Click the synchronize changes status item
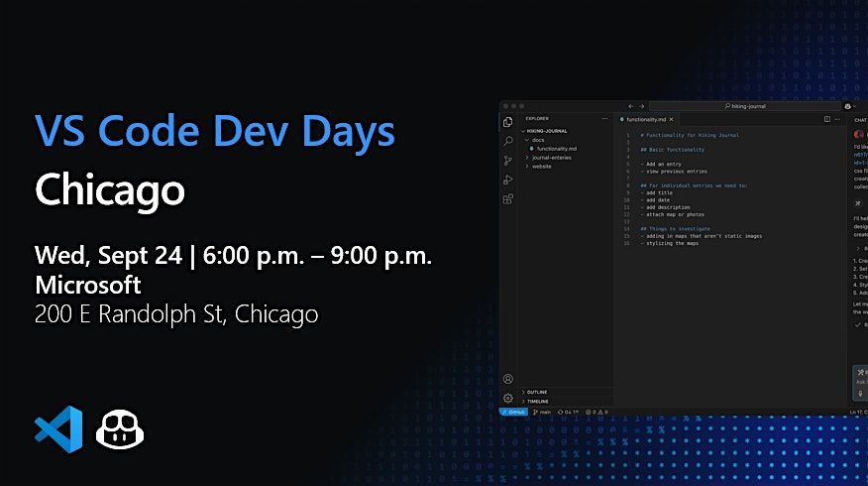Image resolution: width=868 pixels, height=486 pixels. 568,413
